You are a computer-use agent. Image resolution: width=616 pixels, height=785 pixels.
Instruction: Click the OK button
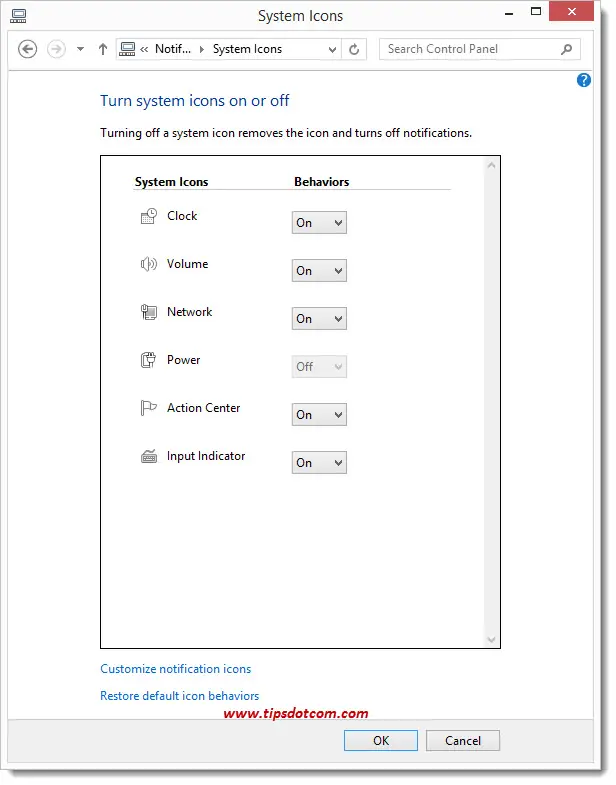pos(381,741)
